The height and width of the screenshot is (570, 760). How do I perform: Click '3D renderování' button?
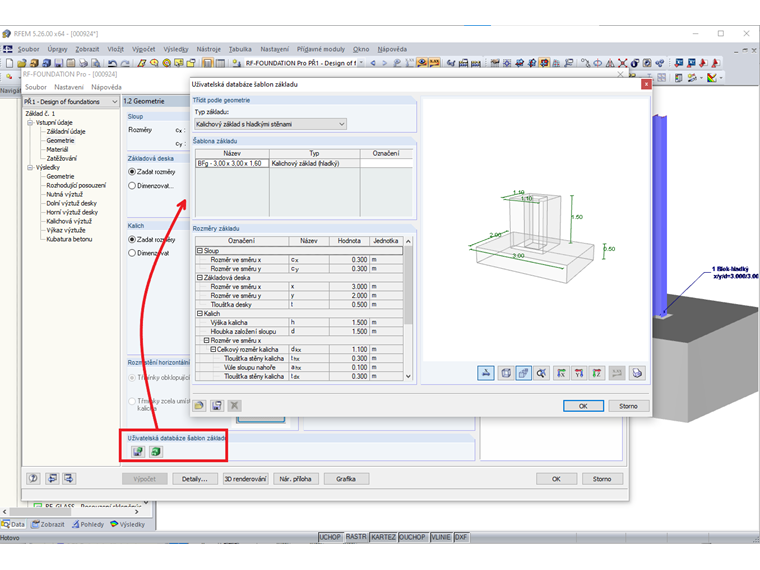[x=245, y=478]
